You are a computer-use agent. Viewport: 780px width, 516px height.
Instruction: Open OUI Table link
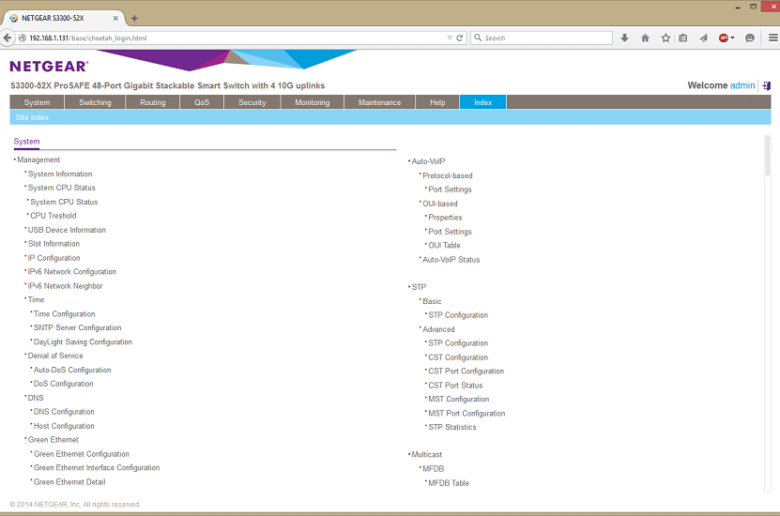click(x=444, y=245)
